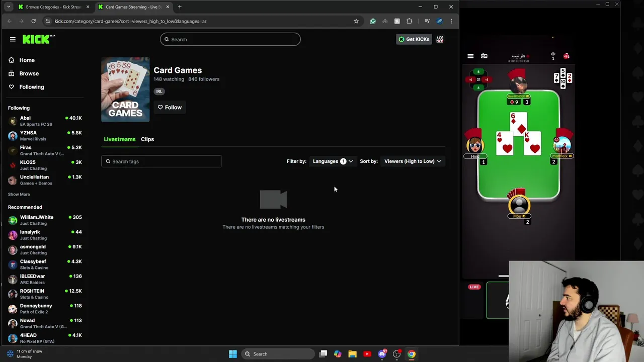This screenshot has height=362, width=644.
Task: Open the AKG profile avatar menu
Action: [440, 39]
